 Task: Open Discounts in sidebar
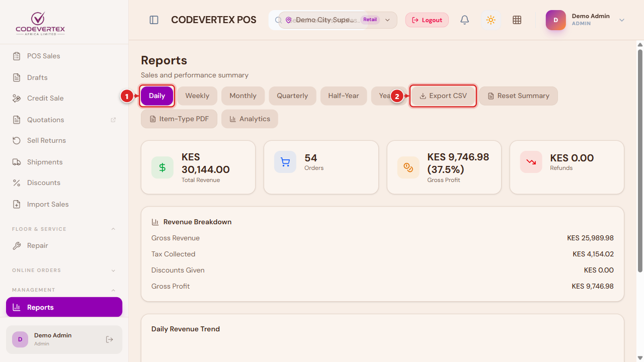click(x=64, y=183)
